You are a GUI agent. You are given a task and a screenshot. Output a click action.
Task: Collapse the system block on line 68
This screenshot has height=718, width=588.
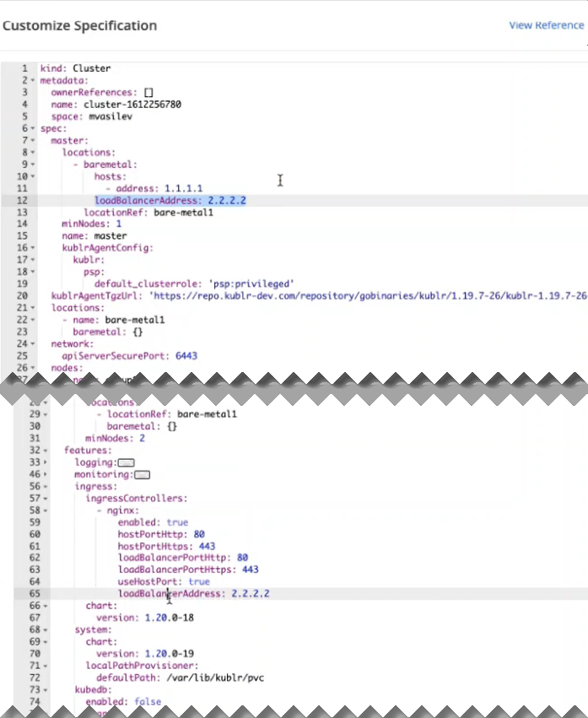(45, 630)
